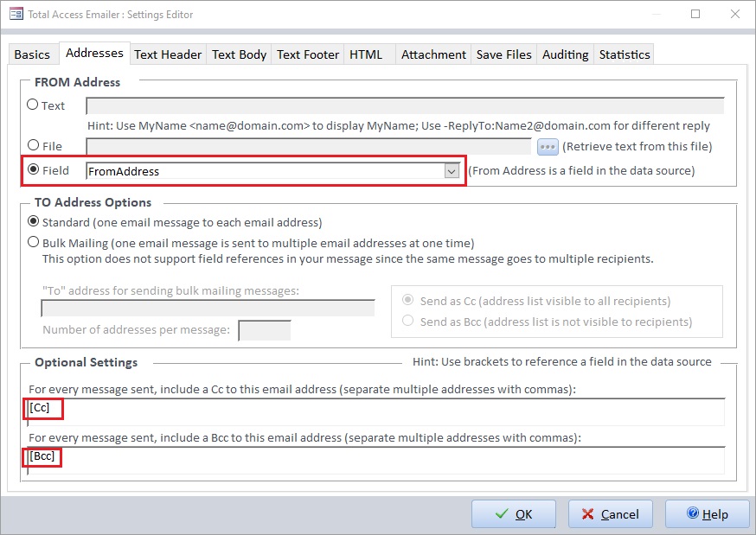Screen dimensions: 756x535
Task: Click the FROM address File path field
Action: pos(309,146)
